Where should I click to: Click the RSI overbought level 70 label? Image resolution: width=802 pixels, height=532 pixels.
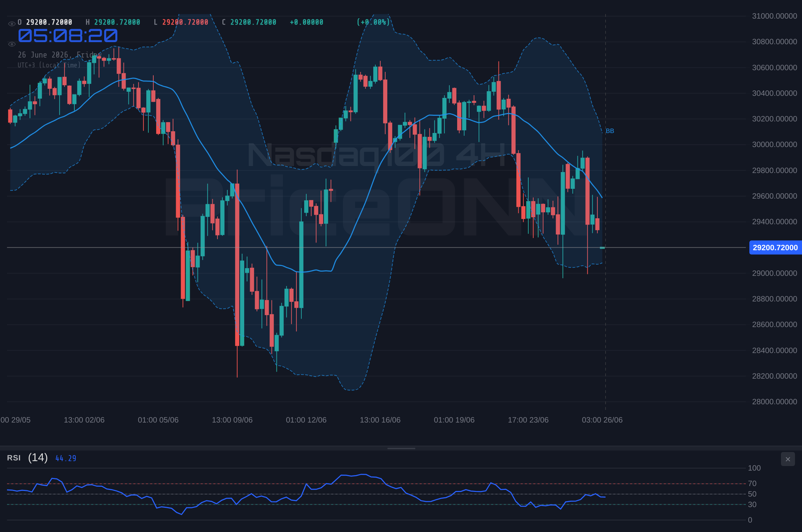(x=752, y=484)
